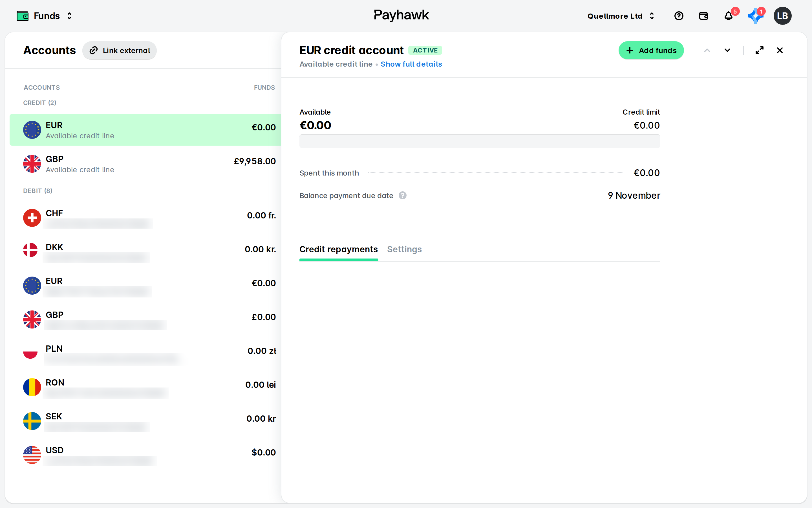Click the Spent this month label
Viewport: 812px width, 508px height.
tap(329, 173)
